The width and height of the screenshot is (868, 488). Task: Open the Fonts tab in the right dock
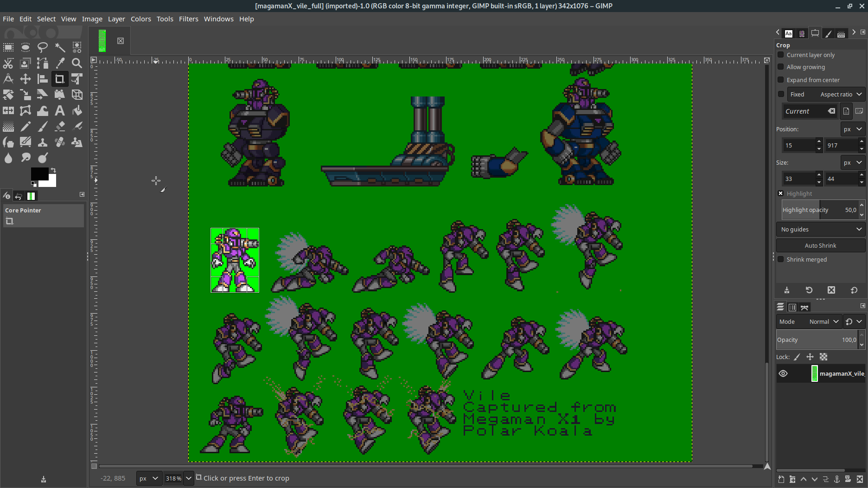[789, 33]
